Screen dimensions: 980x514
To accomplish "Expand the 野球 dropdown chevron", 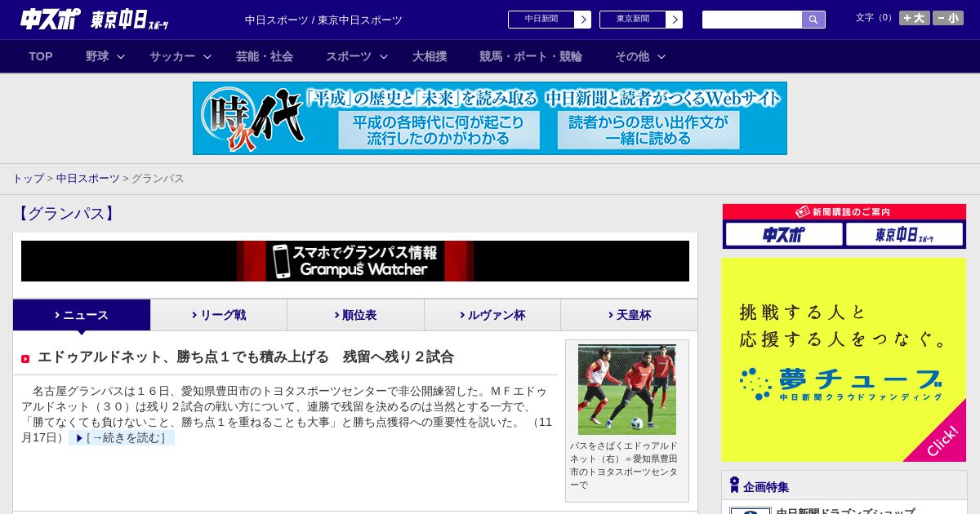I will point(121,56).
